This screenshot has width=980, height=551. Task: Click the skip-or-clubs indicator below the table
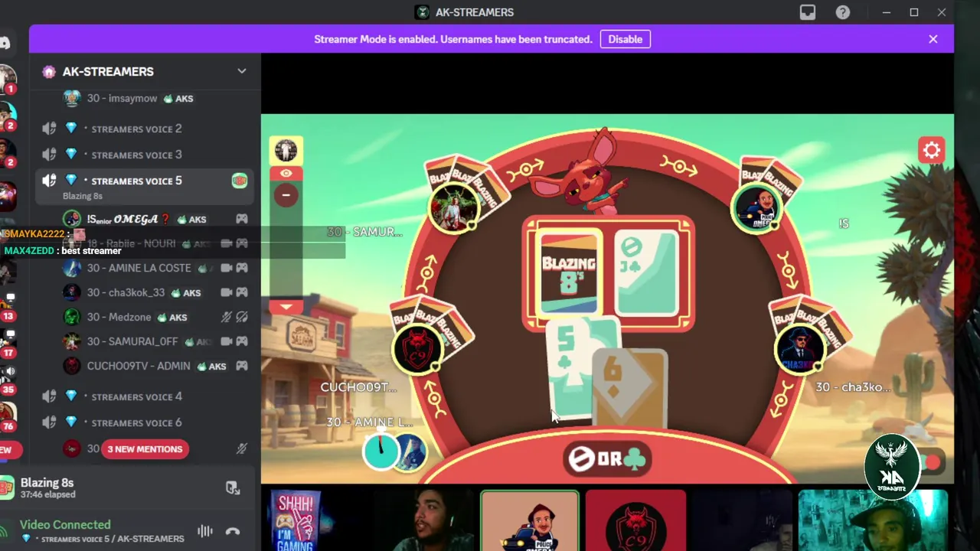click(x=608, y=458)
